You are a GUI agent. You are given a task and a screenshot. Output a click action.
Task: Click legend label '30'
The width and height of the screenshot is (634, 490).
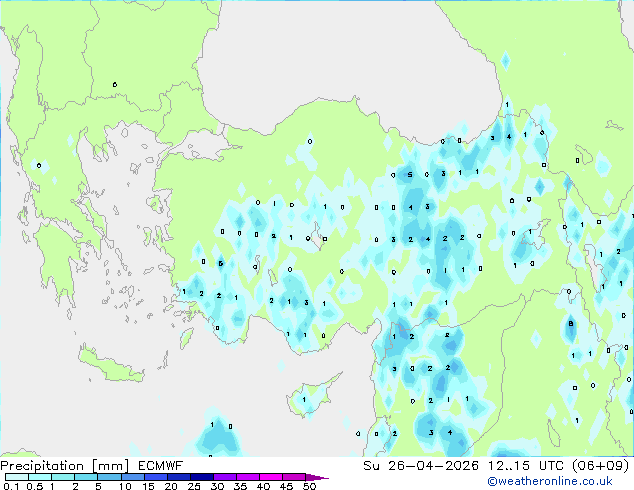coord(217,486)
